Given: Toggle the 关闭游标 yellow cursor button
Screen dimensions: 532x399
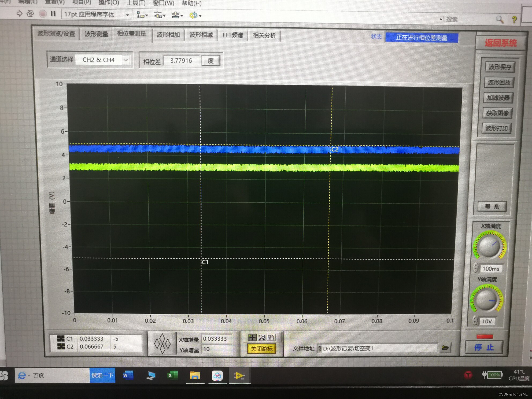Looking at the screenshot, I should point(261,349).
